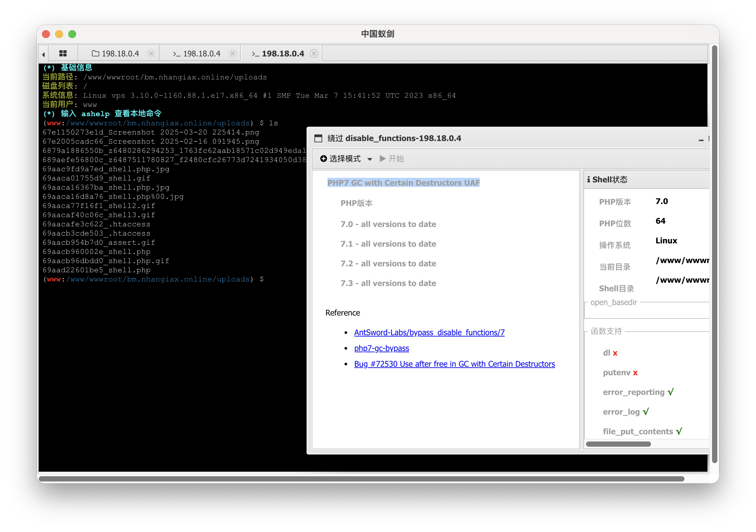Open the AntSword-Labs/bypass_disable_functions/7 link
Screen dimensions: 756x532
pos(429,333)
